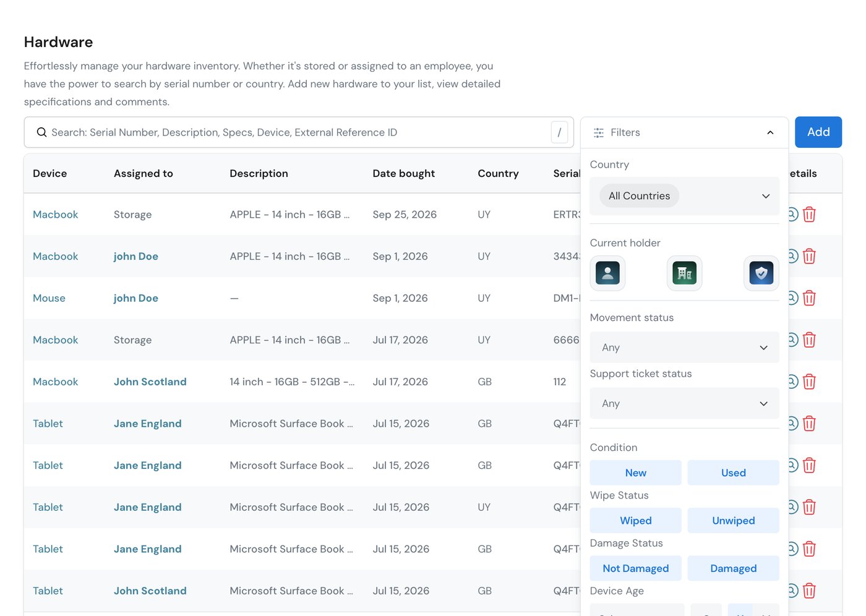This screenshot has height=616, width=866.
Task: Toggle the Wiped status filter
Action: coord(635,521)
